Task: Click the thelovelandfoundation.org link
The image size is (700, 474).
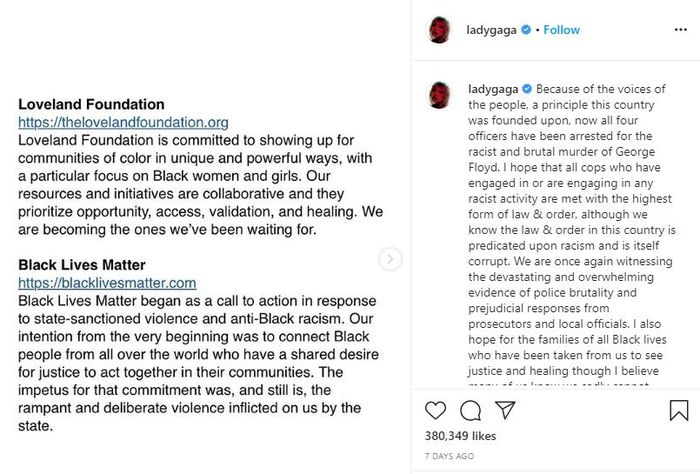Action: [124, 122]
